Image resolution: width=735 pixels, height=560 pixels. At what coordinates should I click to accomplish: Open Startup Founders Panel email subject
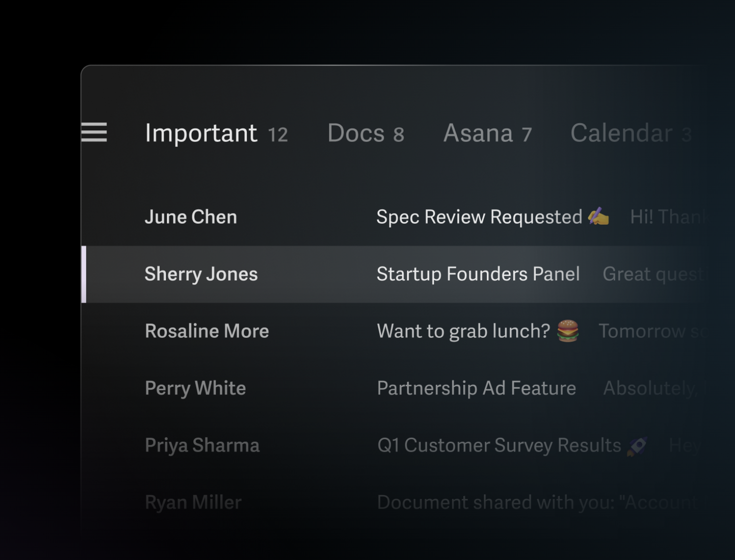478,274
